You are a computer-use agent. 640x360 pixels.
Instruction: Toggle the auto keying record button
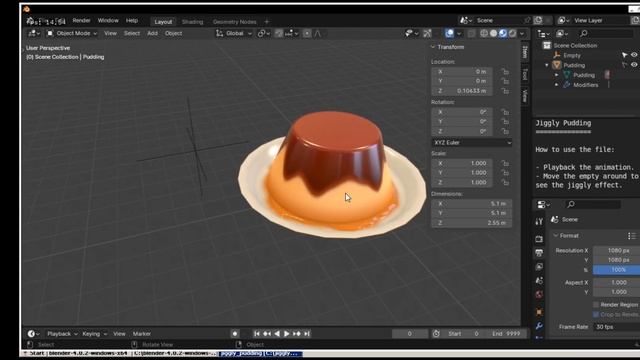tap(235, 334)
